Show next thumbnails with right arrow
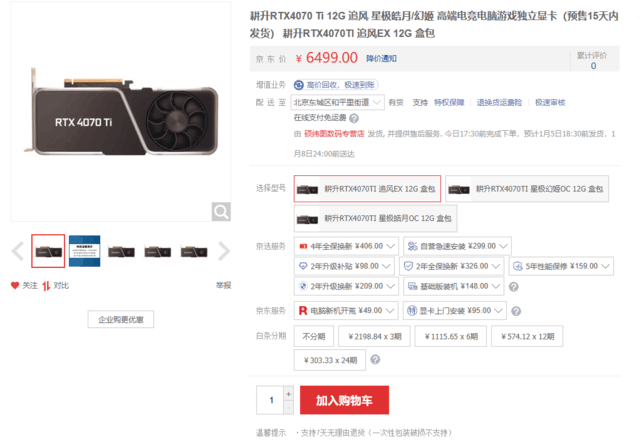 pyautogui.click(x=224, y=251)
